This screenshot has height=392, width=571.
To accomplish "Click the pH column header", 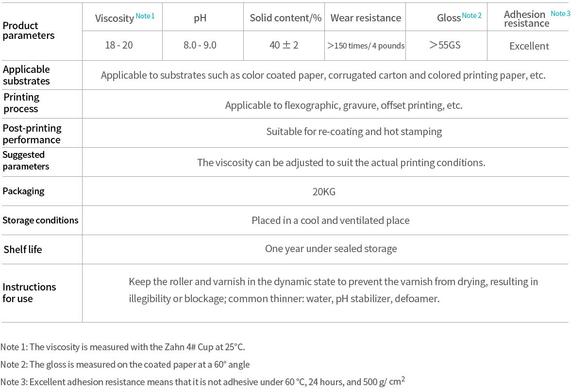I will pyautogui.click(x=200, y=18).
